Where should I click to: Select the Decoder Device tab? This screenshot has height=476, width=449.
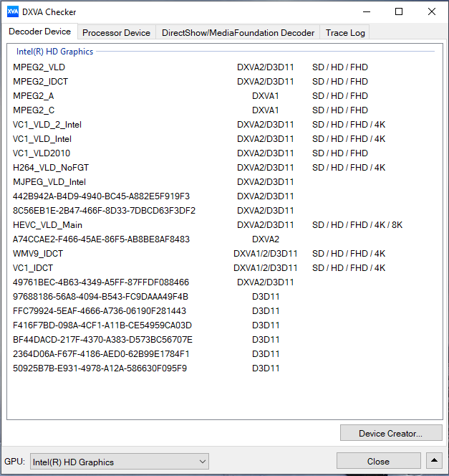[x=39, y=32]
